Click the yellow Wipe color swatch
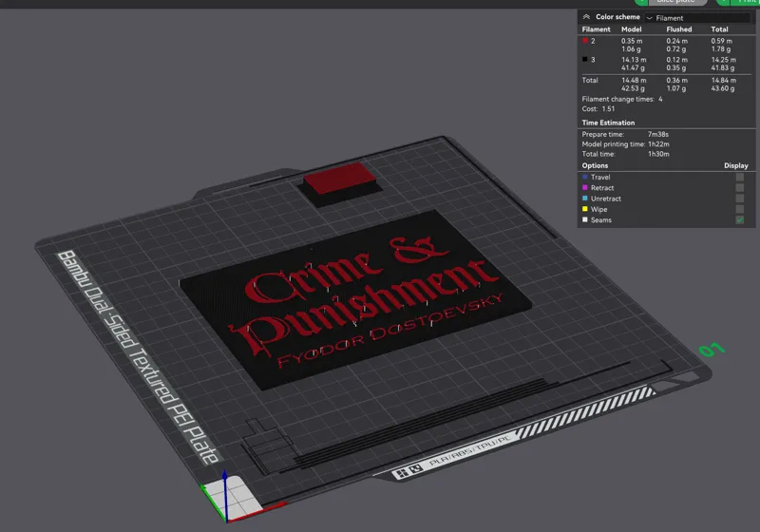Screen dimensions: 760x532 pyautogui.click(x=585, y=209)
